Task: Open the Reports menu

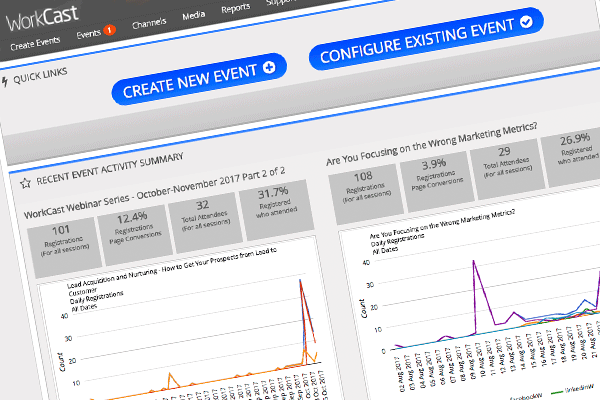Action: tap(236, 8)
